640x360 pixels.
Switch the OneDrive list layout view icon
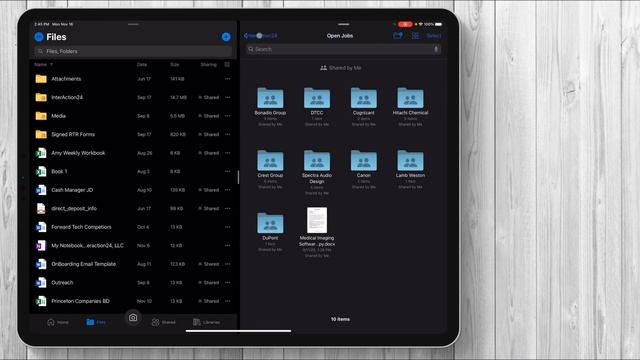(x=227, y=64)
